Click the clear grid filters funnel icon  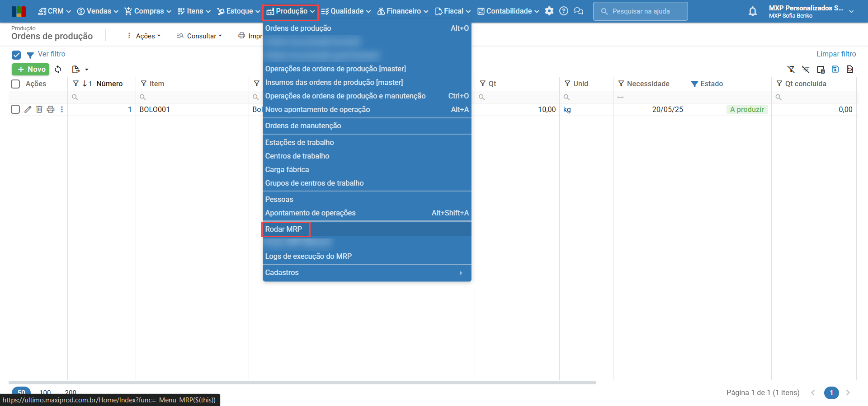(791, 70)
